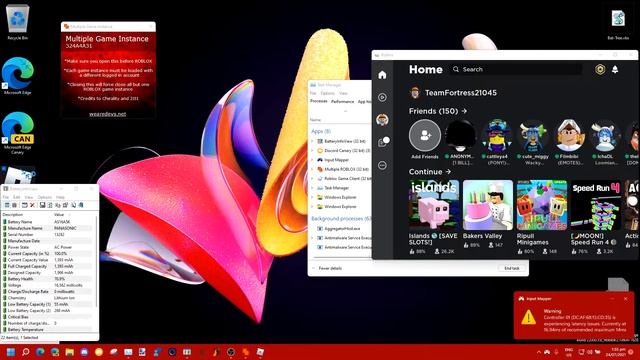The image size is (640, 360).
Task: Open Help menu in BatteryInfoView
Action: click(60, 197)
